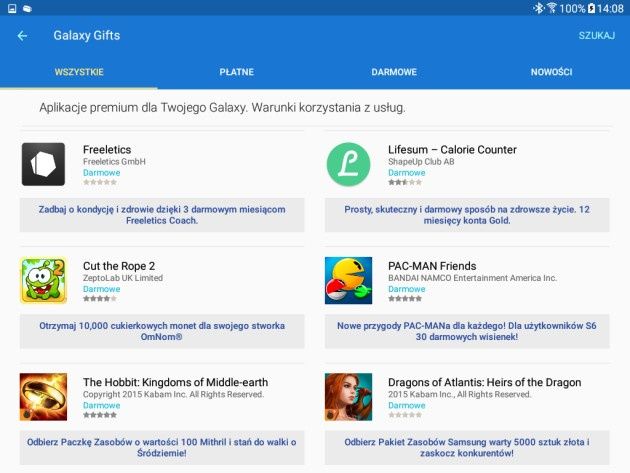
Task: Click Darmowe price under Lifesum
Action: point(407,173)
